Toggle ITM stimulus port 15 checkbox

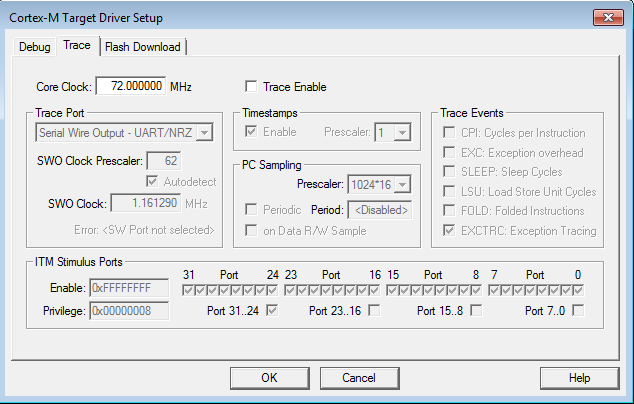[392, 290]
